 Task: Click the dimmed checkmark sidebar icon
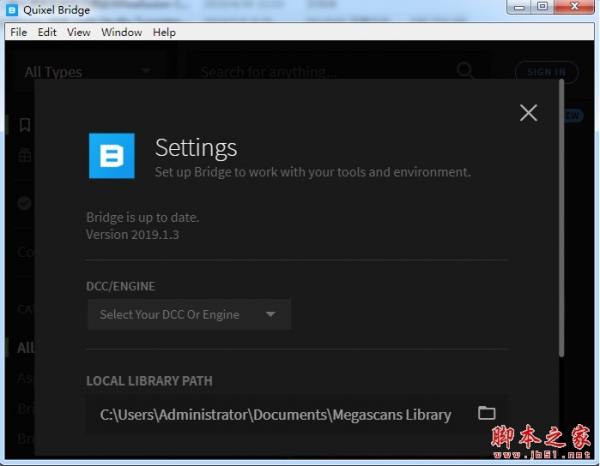[x=24, y=203]
